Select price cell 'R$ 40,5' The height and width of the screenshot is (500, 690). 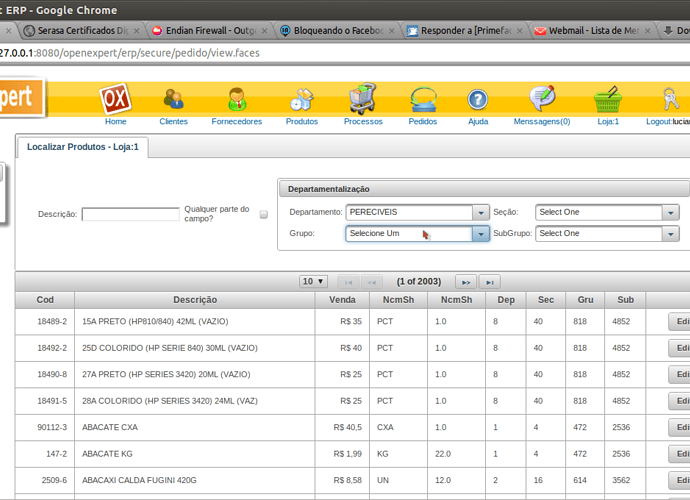[342, 427]
